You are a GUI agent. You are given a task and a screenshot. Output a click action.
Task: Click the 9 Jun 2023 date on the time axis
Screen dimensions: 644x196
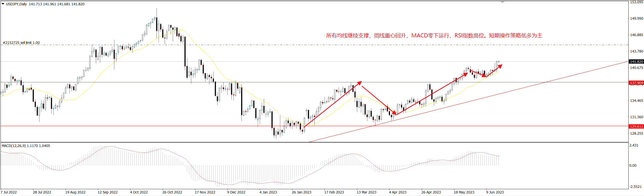tap(495, 192)
